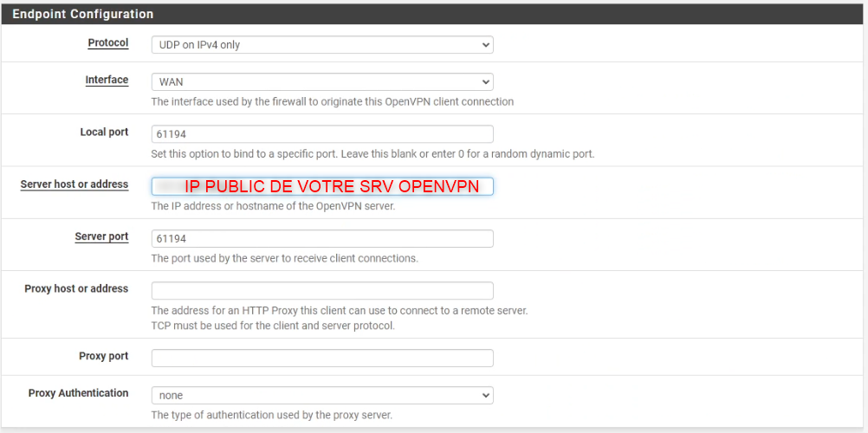Viewport: 868px width, 433px height.
Task: Focus the Server host or address field
Action: (321, 186)
